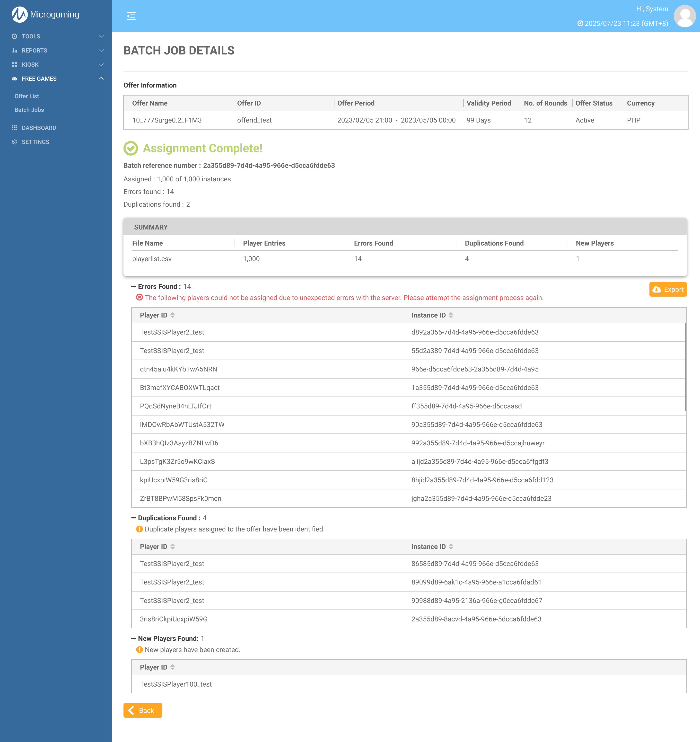Sort new players table by Player ID
This screenshot has height=742, width=700.
(172, 667)
